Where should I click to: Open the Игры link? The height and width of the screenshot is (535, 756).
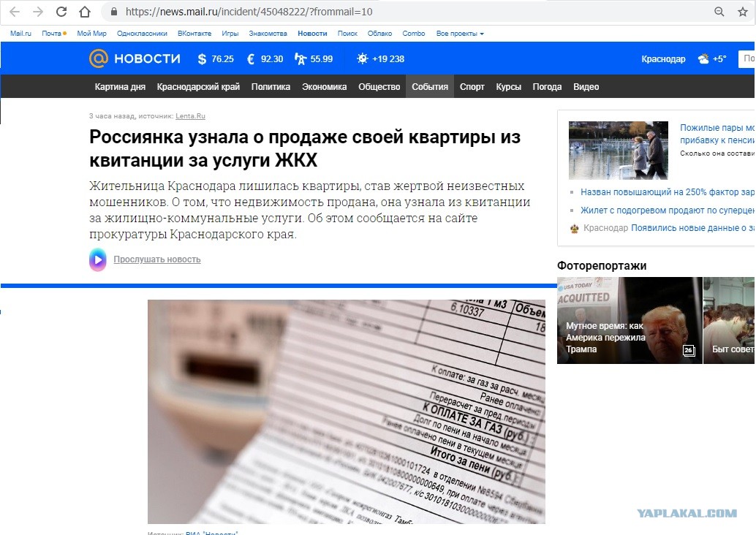click(x=230, y=34)
